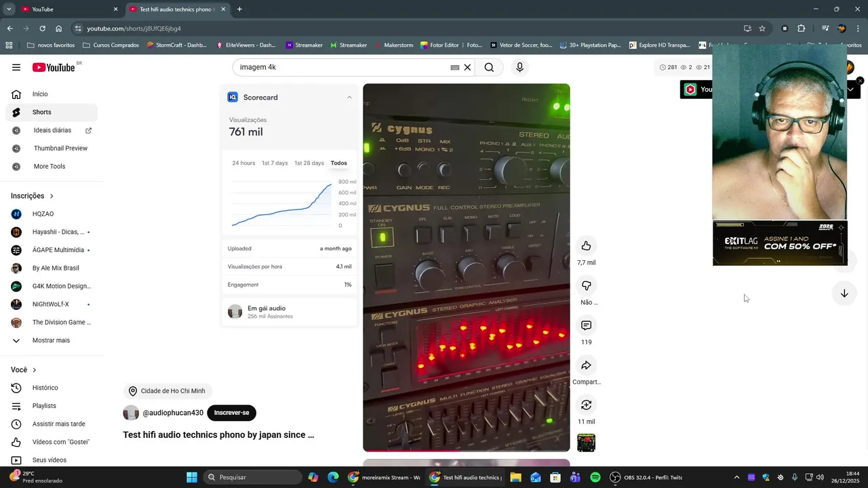This screenshot has width=868, height=488.
Task: Subscribe with the Inscrever-se button
Action: (x=232, y=413)
